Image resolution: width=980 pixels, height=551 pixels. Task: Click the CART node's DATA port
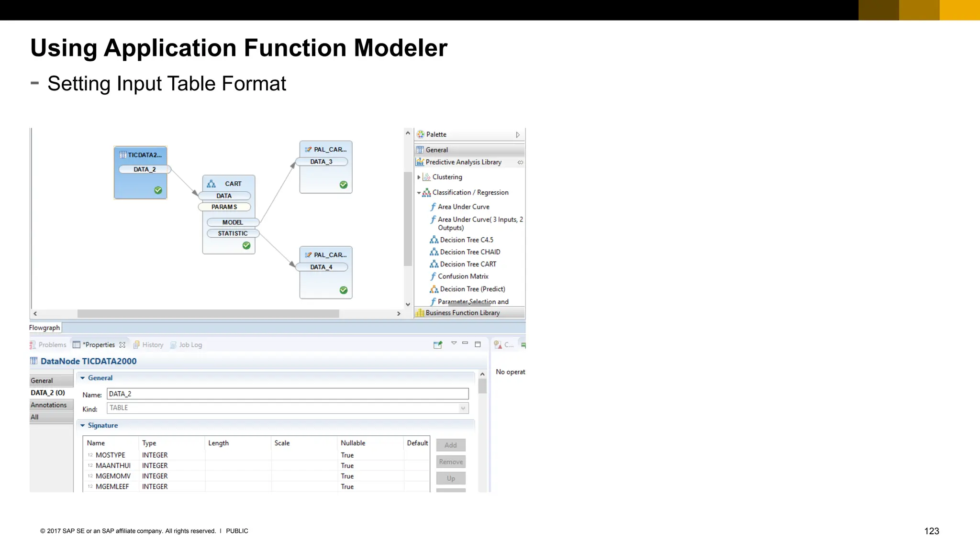click(x=224, y=196)
